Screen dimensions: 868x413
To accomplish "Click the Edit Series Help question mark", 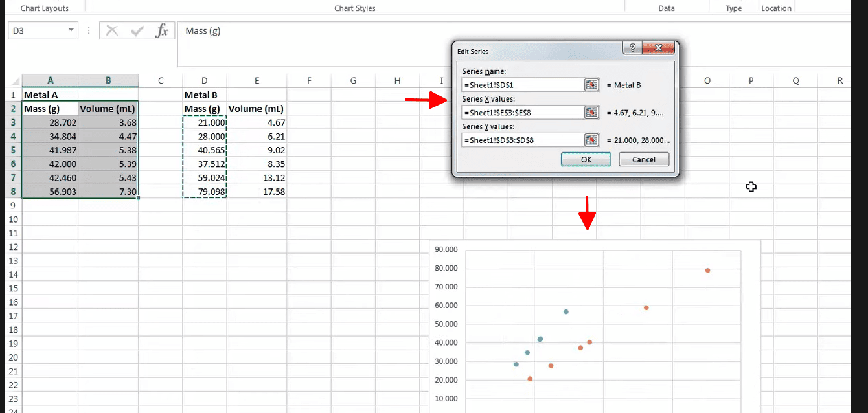I will [632, 49].
